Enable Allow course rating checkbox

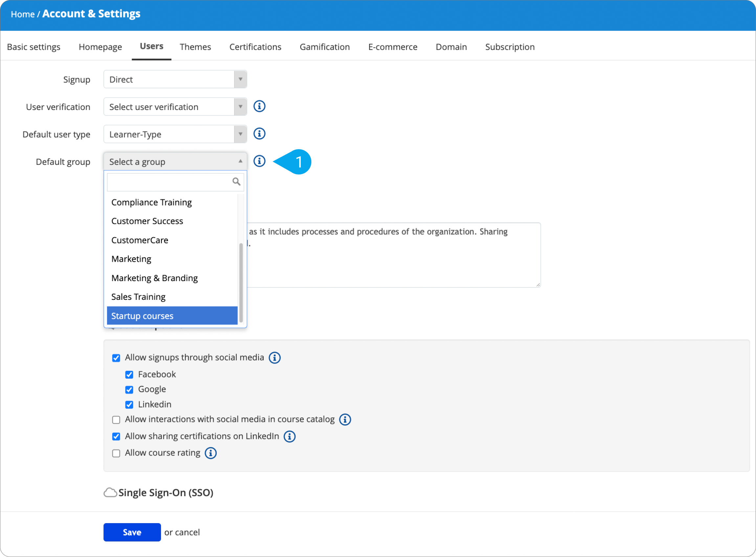(x=116, y=454)
